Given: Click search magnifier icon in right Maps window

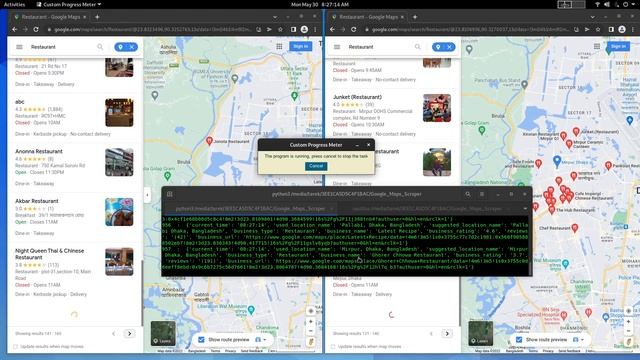Looking at the screenshot, I should (x=418, y=47).
